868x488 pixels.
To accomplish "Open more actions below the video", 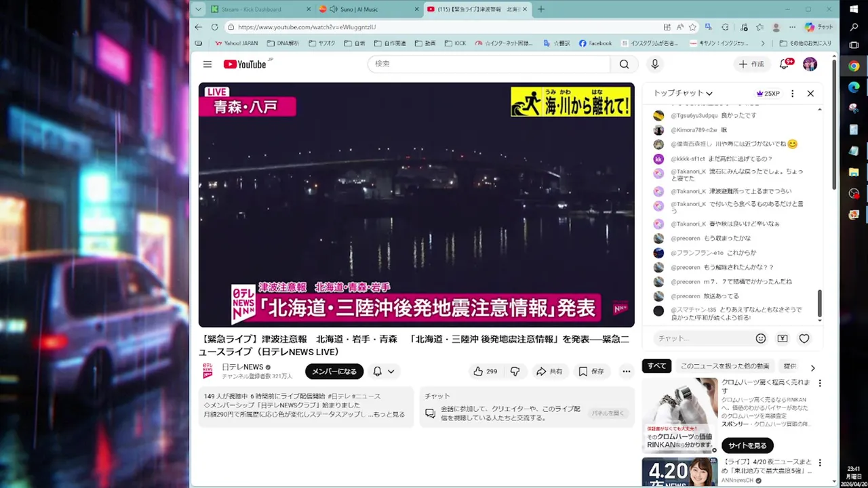I will coord(626,371).
